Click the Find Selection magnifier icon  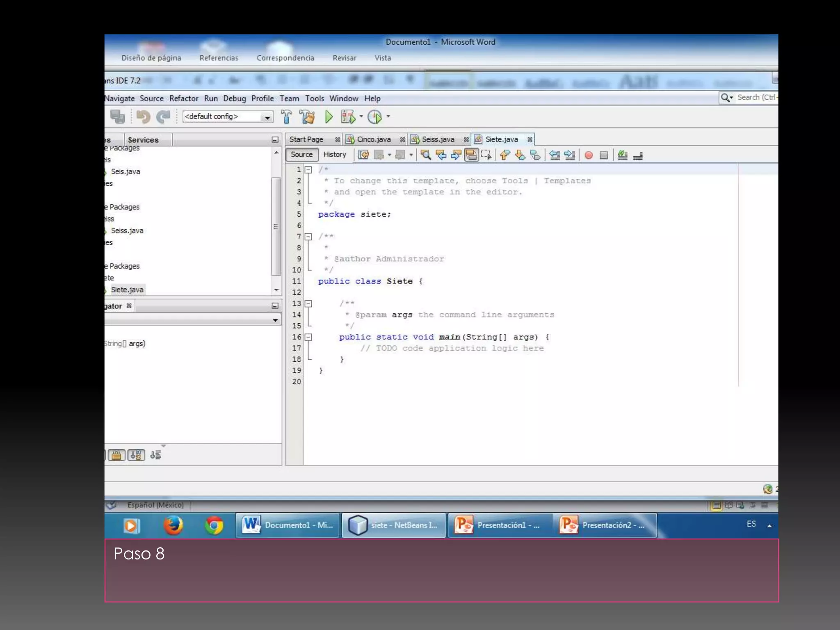[x=426, y=155]
